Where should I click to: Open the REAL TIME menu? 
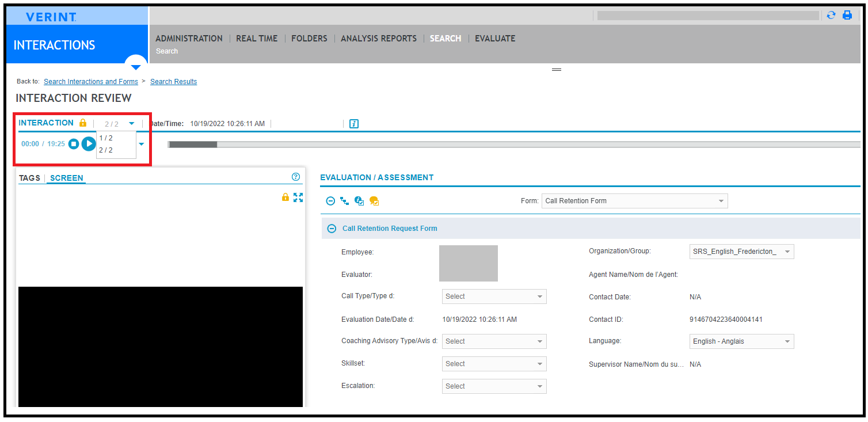pos(257,39)
